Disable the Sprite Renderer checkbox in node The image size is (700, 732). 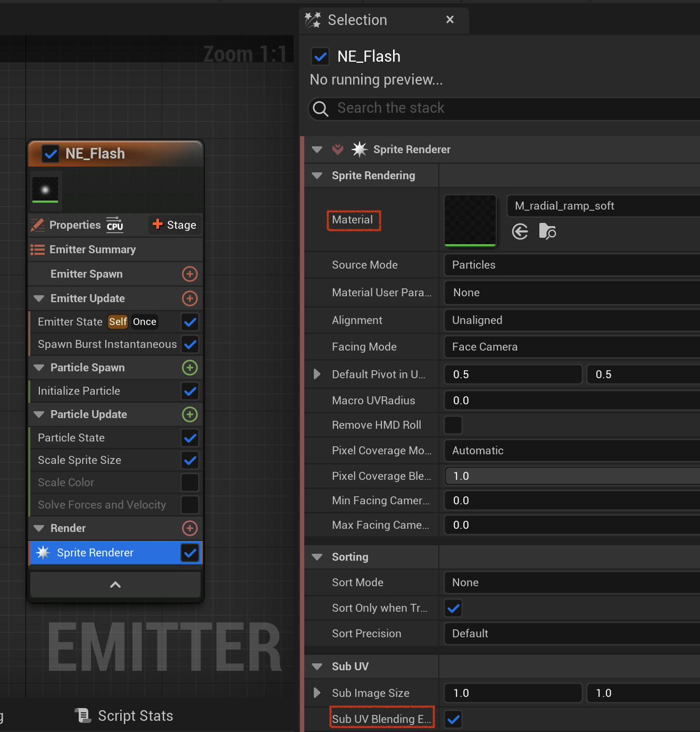(190, 553)
